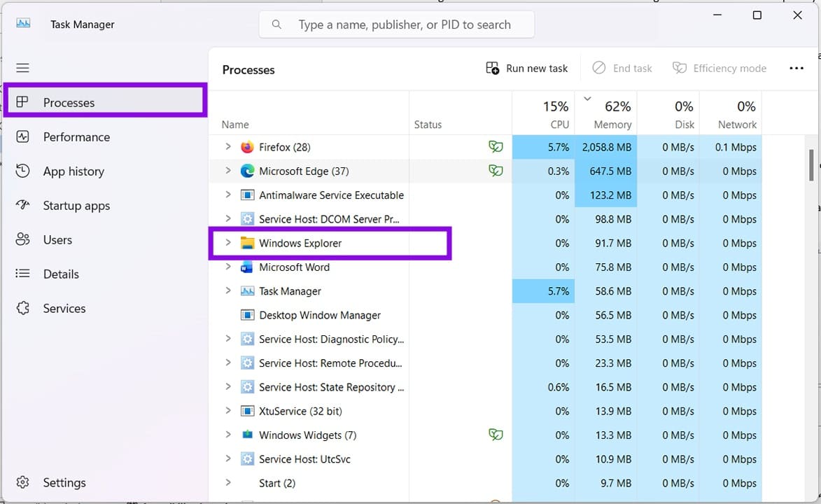
Task: Click Firefox memory value 2,058.8 MB
Action: (606, 147)
